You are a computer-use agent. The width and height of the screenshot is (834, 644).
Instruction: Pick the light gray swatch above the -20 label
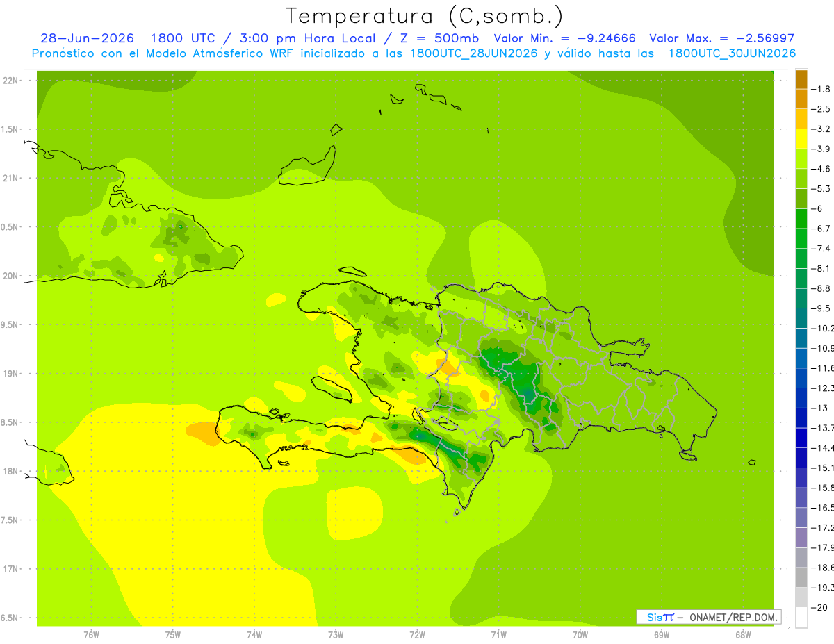tap(801, 597)
